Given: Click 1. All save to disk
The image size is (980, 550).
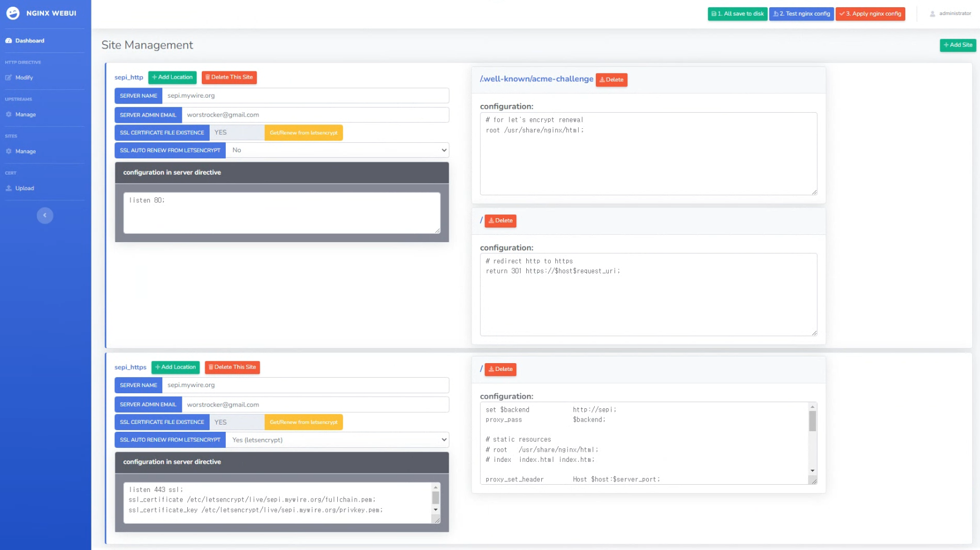Looking at the screenshot, I should pyautogui.click(x=738, y=14).
